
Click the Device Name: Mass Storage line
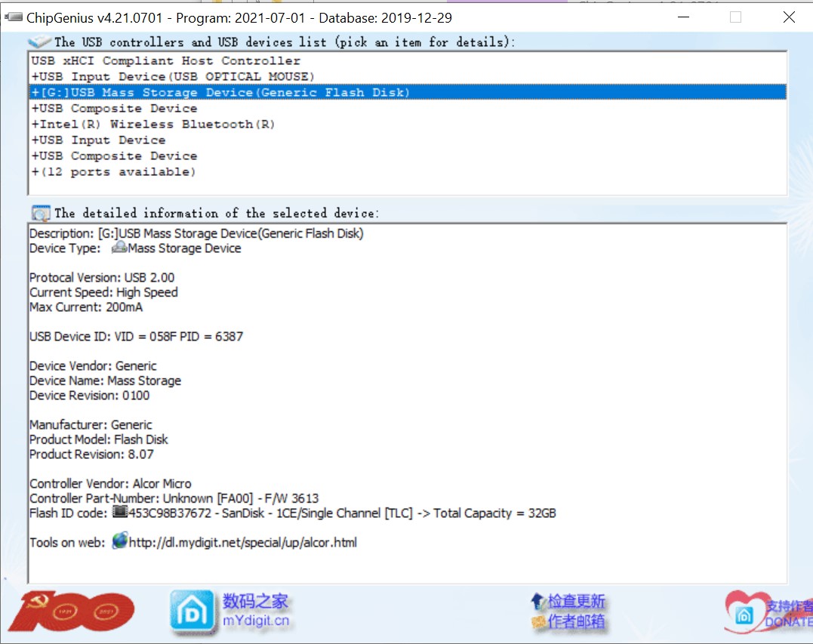(x=105, y=381)
